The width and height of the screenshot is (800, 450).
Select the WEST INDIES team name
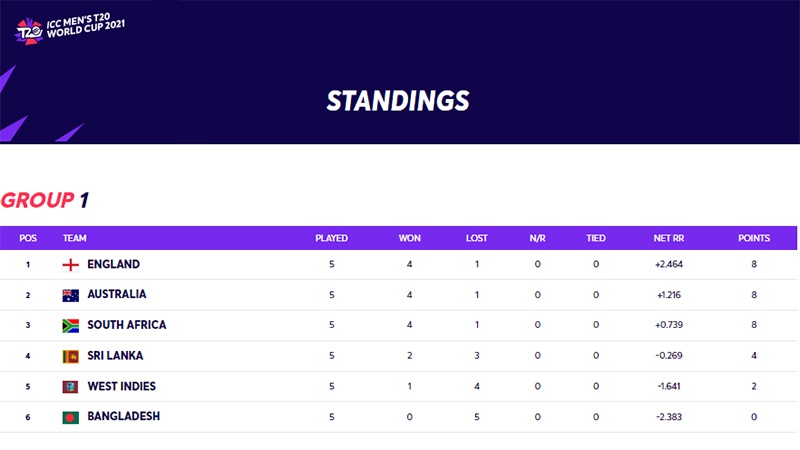[122, 386]
